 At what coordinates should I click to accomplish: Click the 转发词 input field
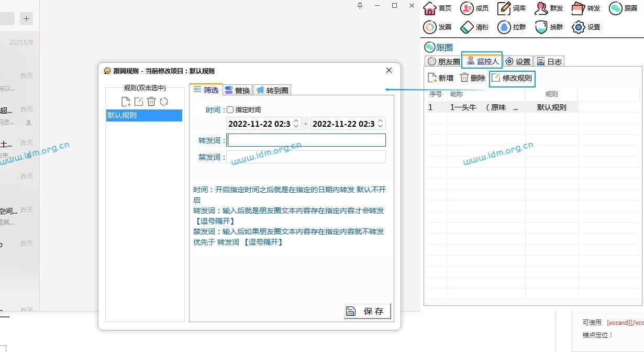click(306, 140)
